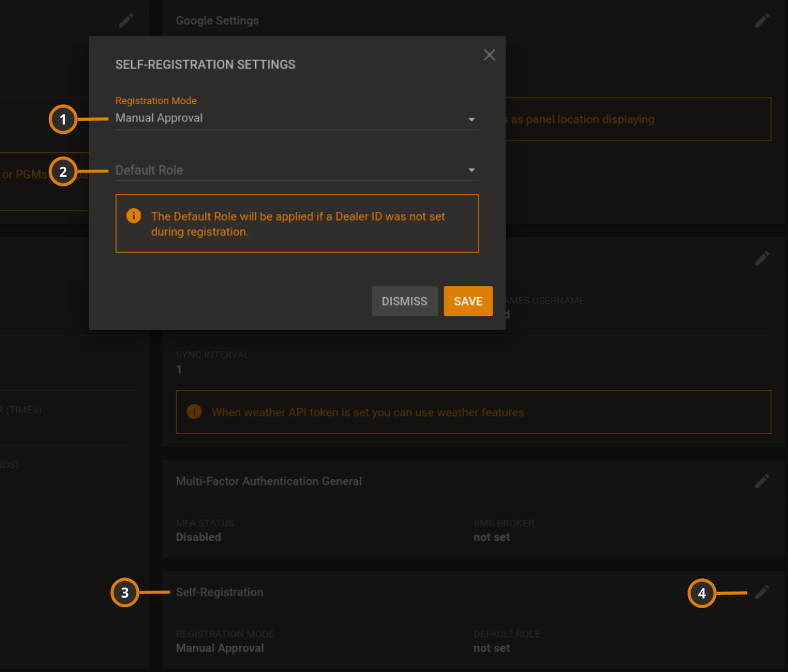Click the info icon beside the Default Role notice
The height and width of the screenshot is (672, 788).
coord(133,215)
